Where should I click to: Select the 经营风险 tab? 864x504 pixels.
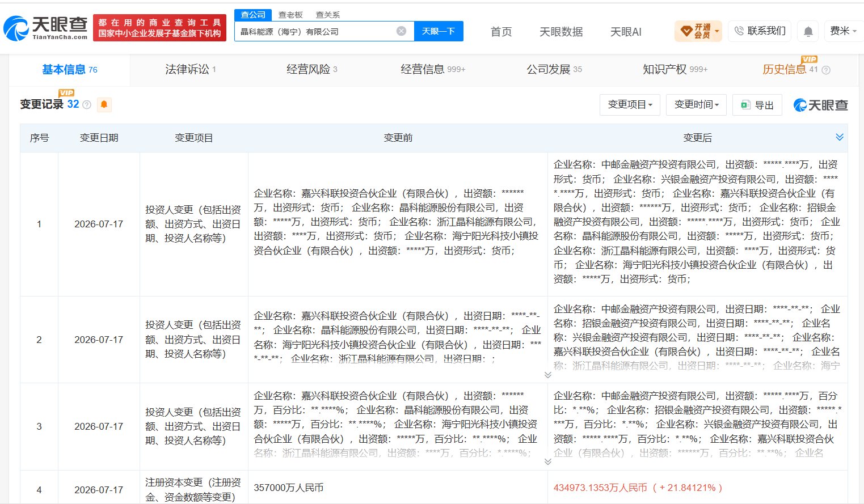point(311,70)
